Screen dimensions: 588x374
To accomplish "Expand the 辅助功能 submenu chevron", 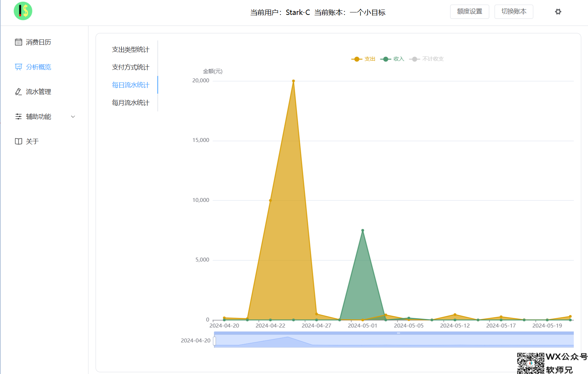I will coord(73,117).
